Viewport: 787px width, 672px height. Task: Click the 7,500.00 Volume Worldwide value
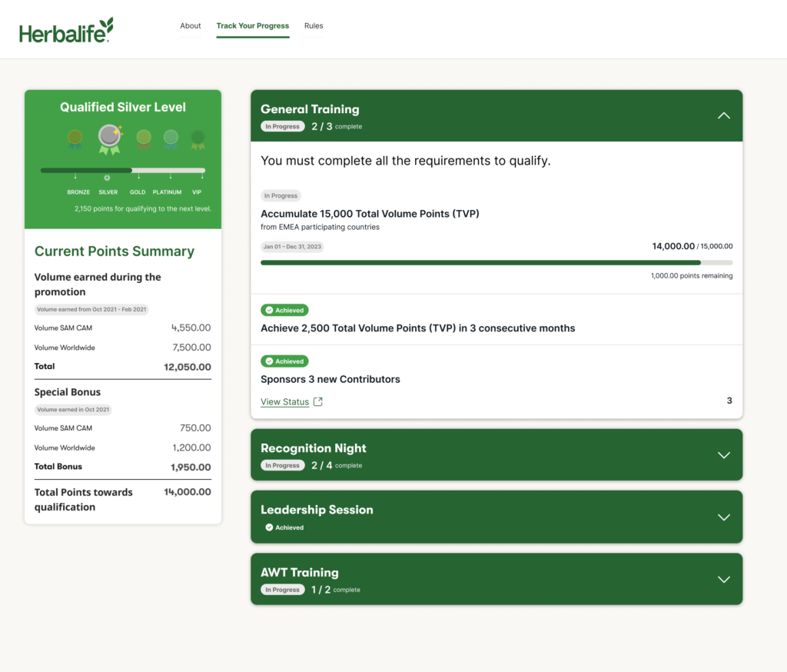point(191,348)
